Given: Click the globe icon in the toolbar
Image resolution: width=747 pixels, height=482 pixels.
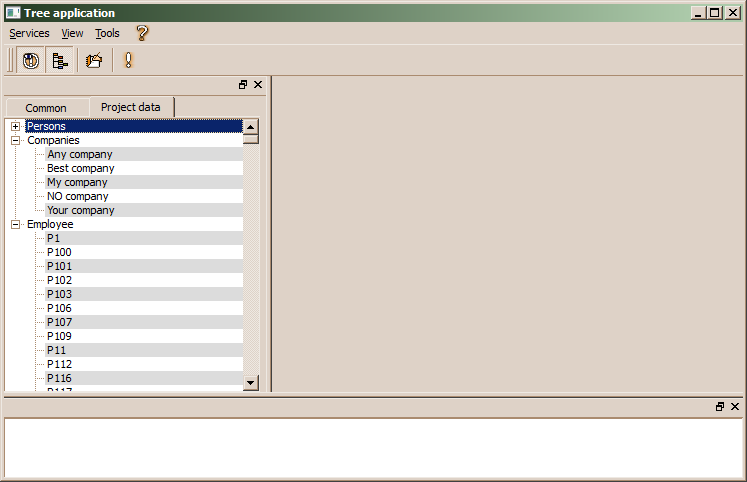Looking at the screenshot, I should click(x=31, y=60).
